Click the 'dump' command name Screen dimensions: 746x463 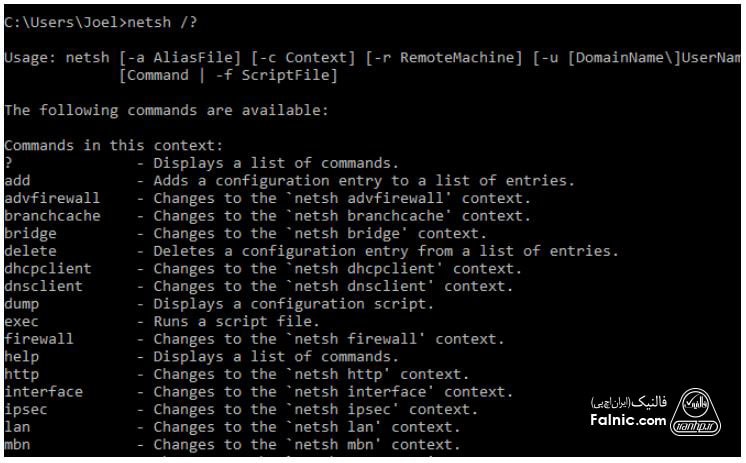pos(22,303)
